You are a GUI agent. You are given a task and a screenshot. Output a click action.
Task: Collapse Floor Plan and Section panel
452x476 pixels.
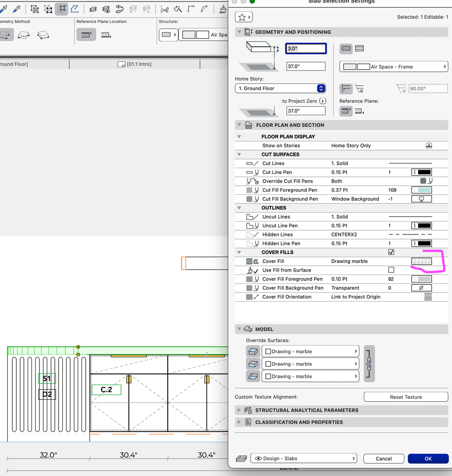tap(240, 125)
